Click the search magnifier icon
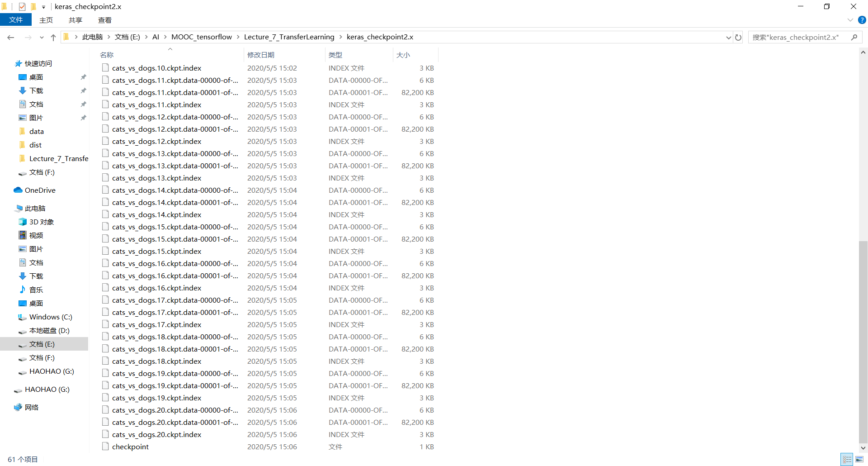 coord(854,38)
